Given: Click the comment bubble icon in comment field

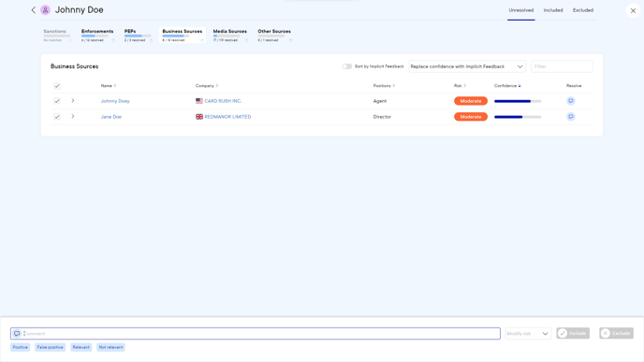Looking at the screenshot, I should [17, 333].
